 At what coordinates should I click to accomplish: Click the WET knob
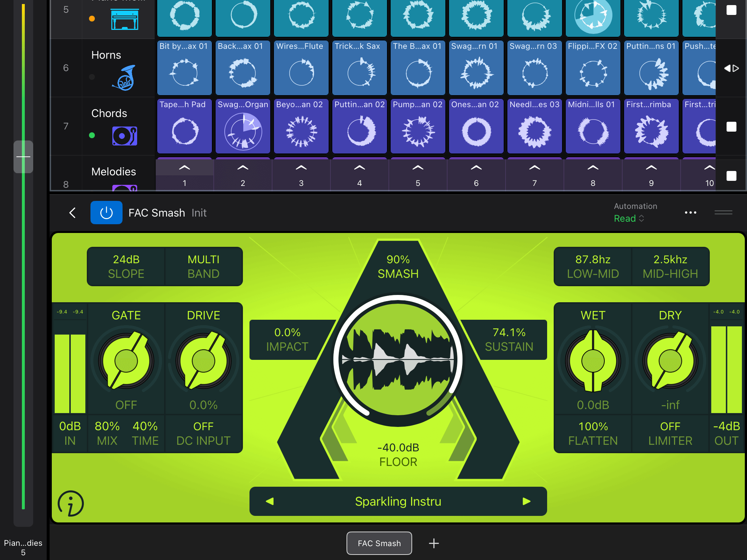593,361
